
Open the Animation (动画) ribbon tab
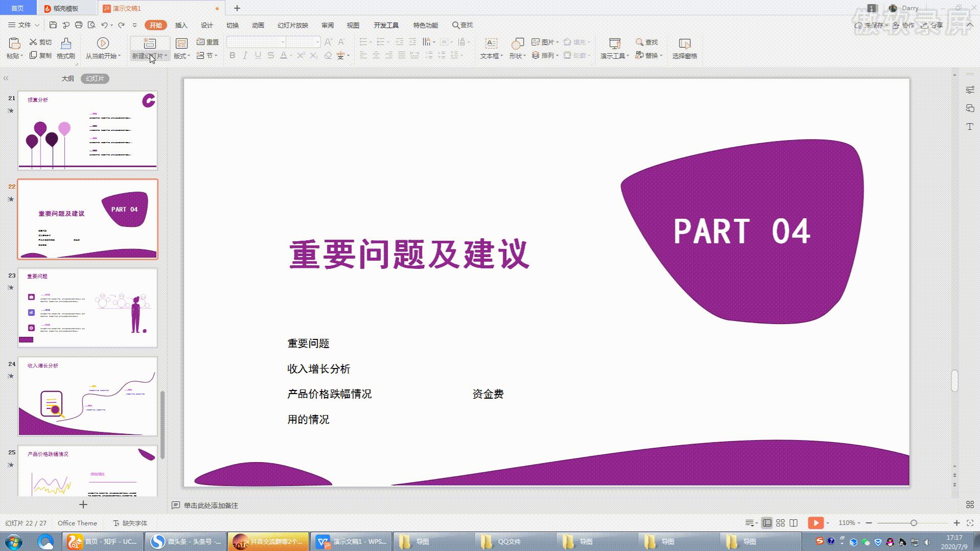point(258,25)
